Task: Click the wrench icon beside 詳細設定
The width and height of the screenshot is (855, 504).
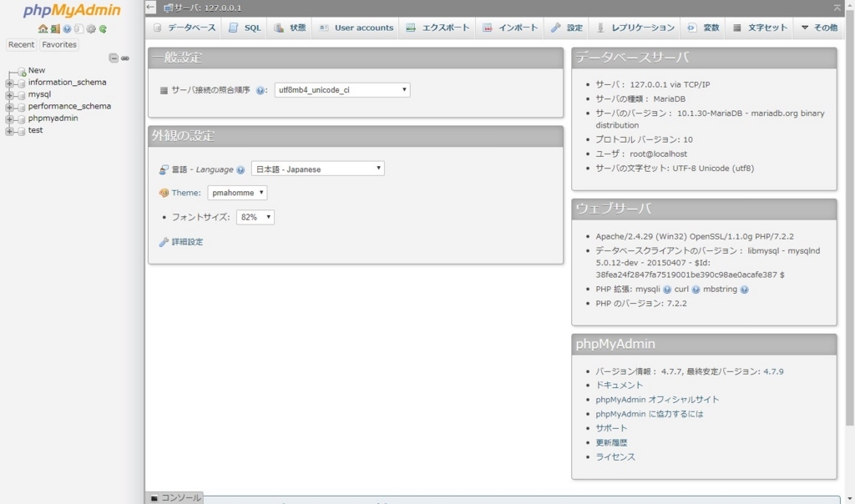Action: [x=164, y=242]
